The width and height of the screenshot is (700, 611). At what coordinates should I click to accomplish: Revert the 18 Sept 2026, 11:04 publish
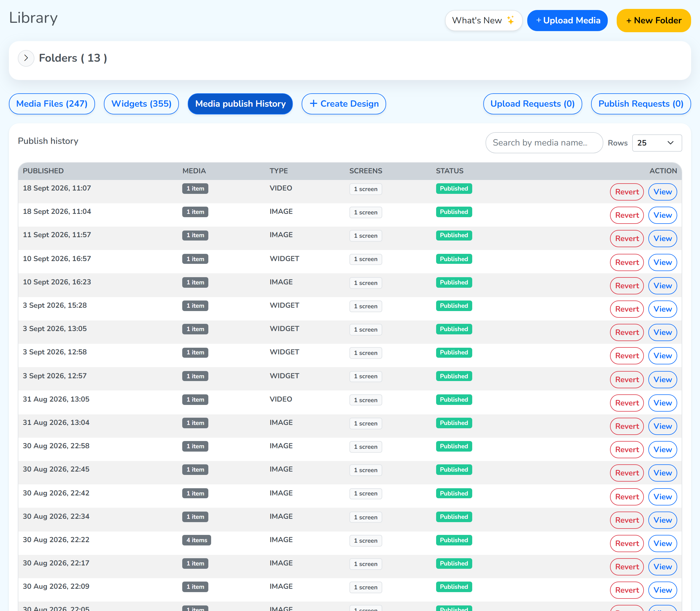point(627,215)
